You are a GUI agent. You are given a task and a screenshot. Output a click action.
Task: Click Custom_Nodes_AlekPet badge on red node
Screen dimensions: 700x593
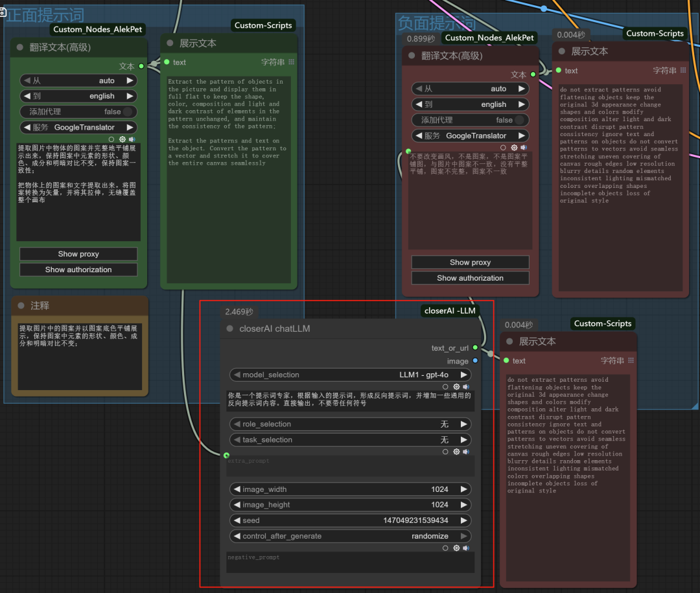[489, 38]
